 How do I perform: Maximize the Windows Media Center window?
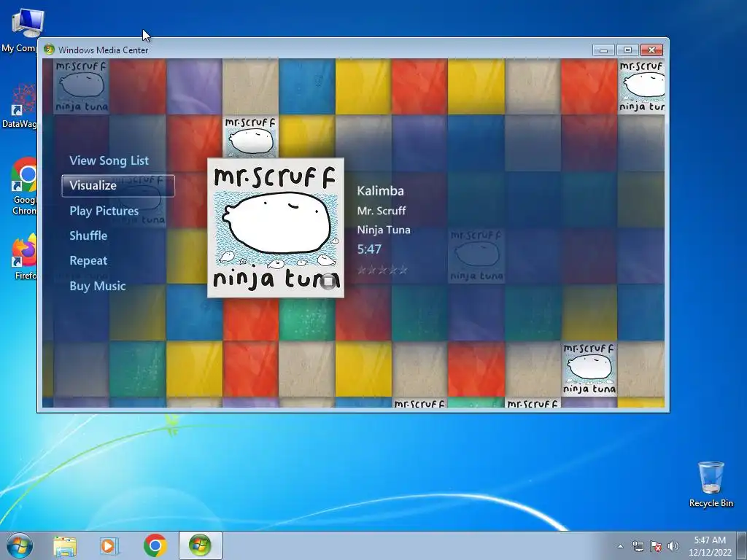pyautogui.click(x=627, y=50)
